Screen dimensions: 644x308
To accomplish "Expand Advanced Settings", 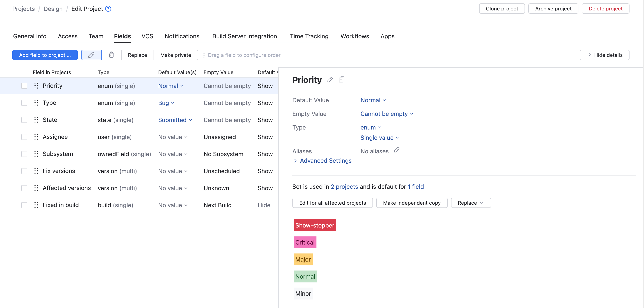I will coord(325,161).
